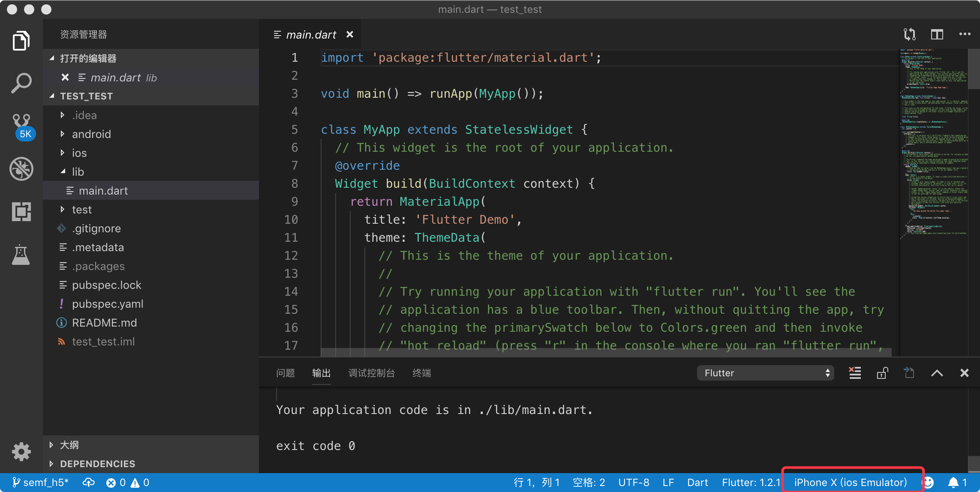Screen dimensions: 980x492
Task: Open the .packages file
Action: (x=151, y=266)
